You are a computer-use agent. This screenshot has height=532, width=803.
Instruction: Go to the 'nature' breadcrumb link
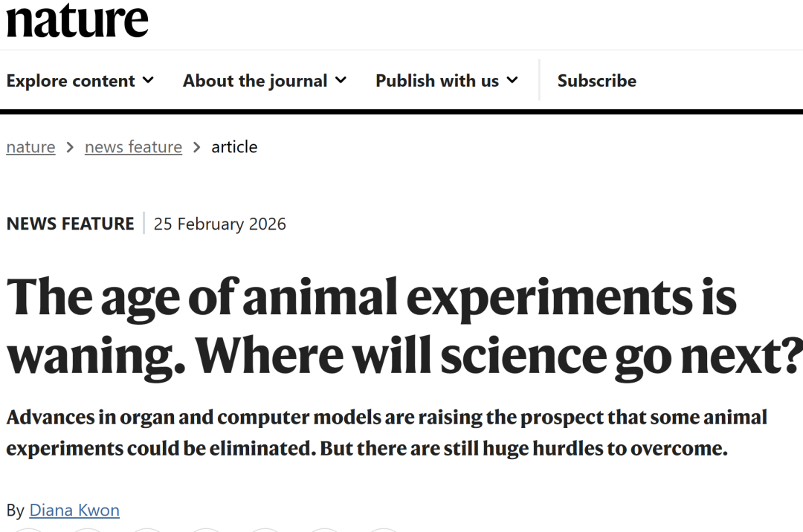tap(30, 147)
